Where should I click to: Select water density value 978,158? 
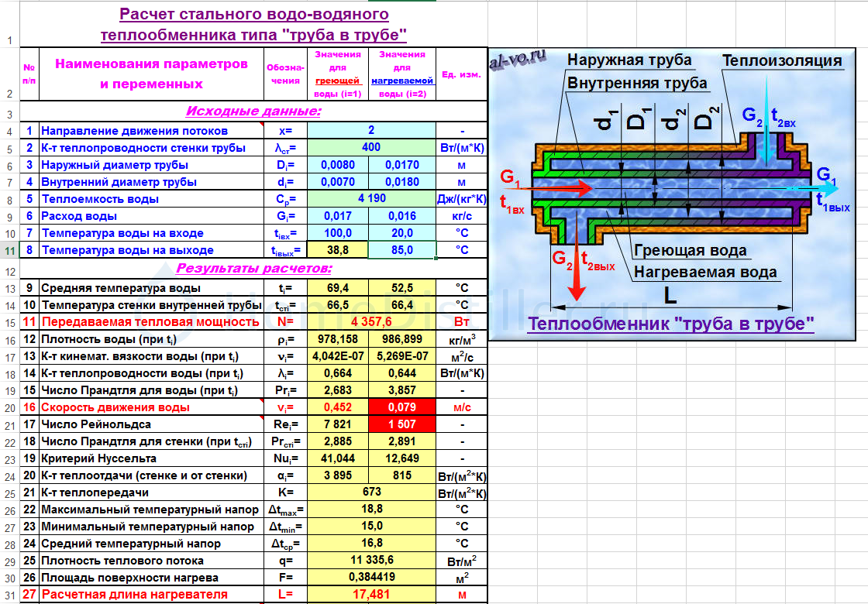(x=338, y=339)
